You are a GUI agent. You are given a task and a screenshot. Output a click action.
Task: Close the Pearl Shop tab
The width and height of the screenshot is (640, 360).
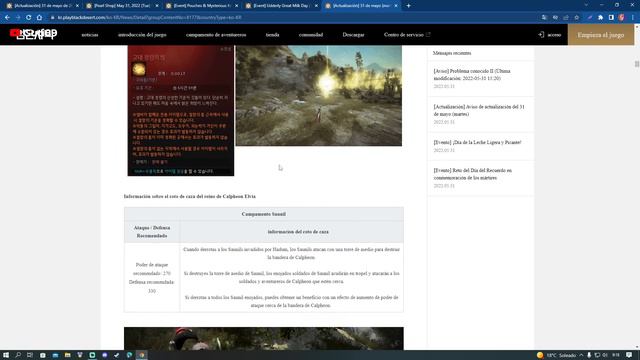point(157,6)
